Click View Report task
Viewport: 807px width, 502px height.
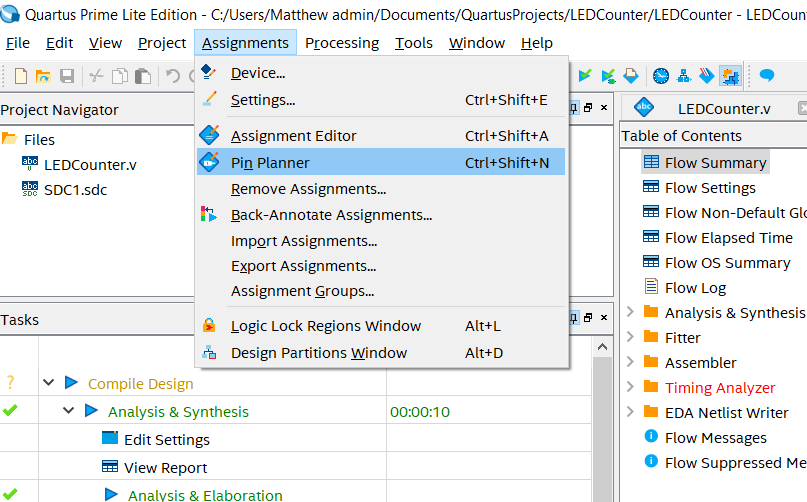click(165, 468)
